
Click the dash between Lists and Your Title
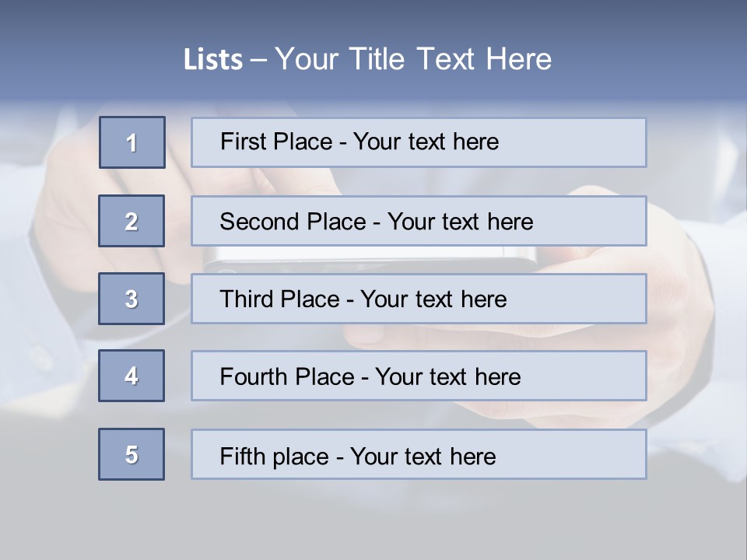[258, 59]
